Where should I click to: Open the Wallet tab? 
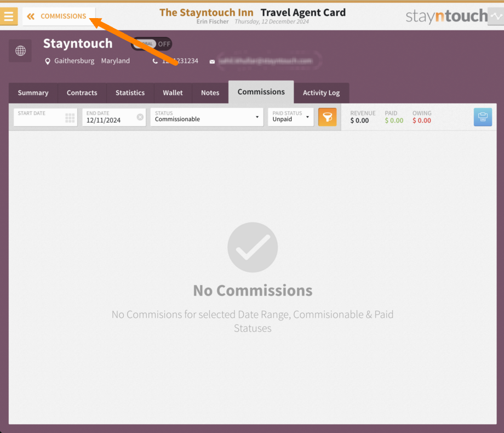click(173, 93)
